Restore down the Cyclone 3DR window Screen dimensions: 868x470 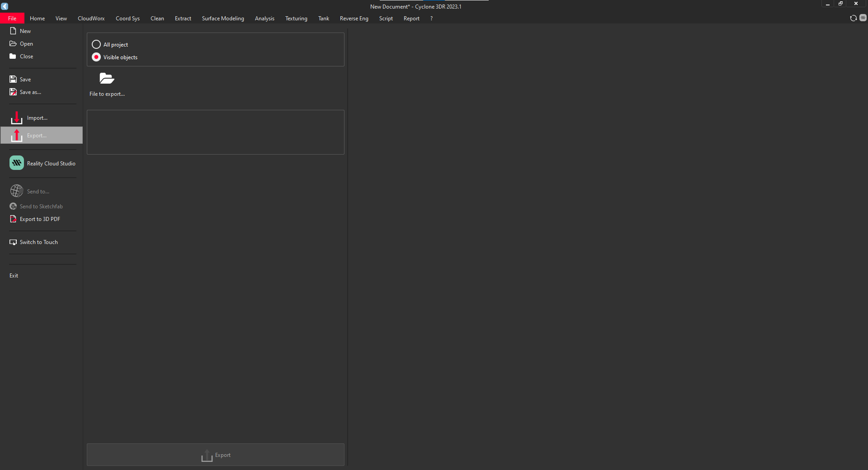click(841, 4)
